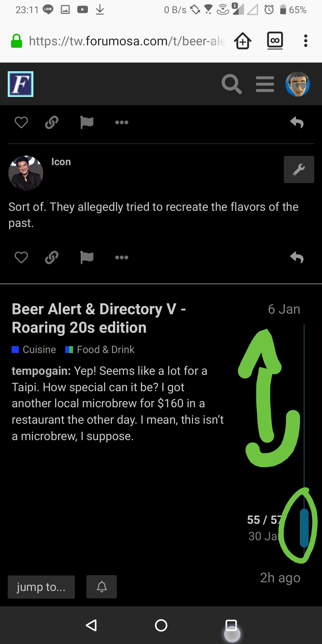Flag Icon's post

click(x=87, y=257)
